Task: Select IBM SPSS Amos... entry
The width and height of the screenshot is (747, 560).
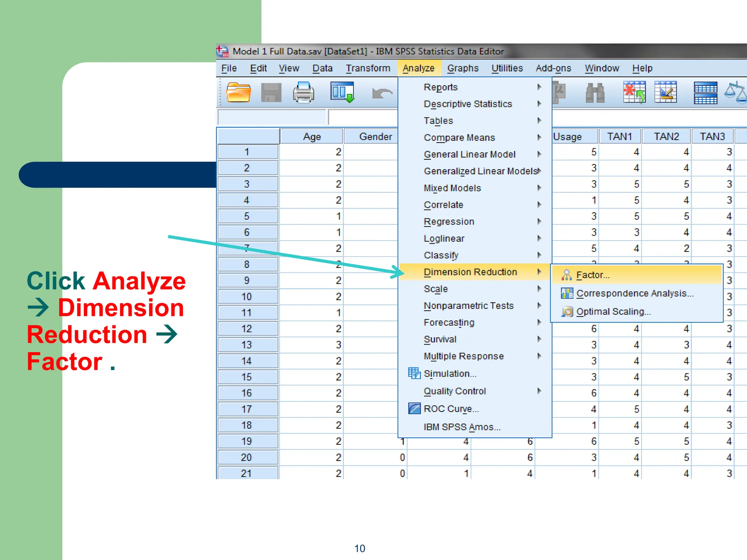Action: point(475,427)
